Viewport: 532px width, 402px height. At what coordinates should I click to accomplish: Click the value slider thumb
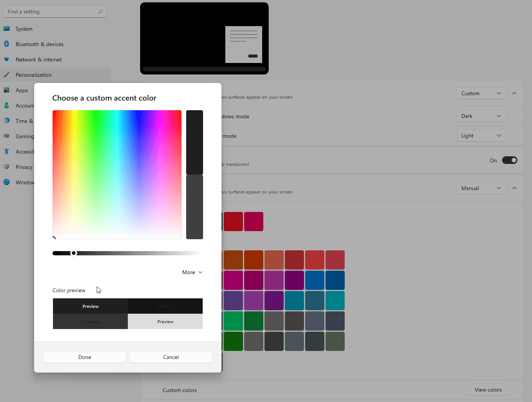[x=74, y=253]
